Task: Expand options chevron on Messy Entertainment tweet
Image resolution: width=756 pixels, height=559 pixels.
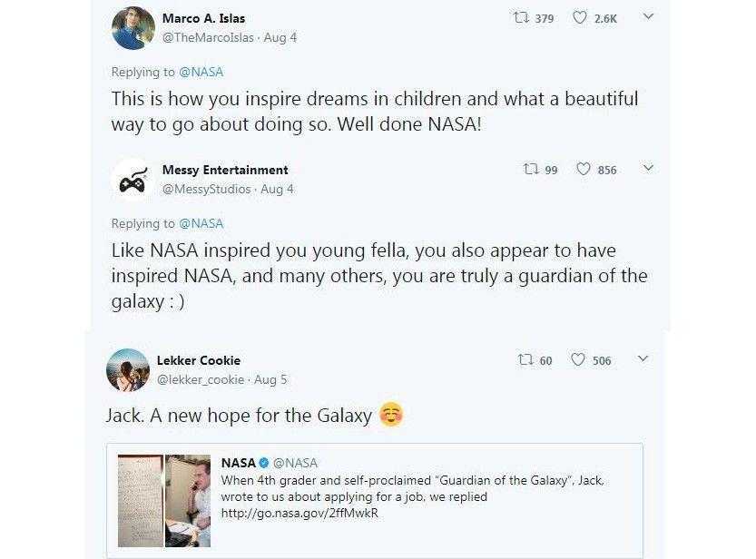Action: point(649,168)
